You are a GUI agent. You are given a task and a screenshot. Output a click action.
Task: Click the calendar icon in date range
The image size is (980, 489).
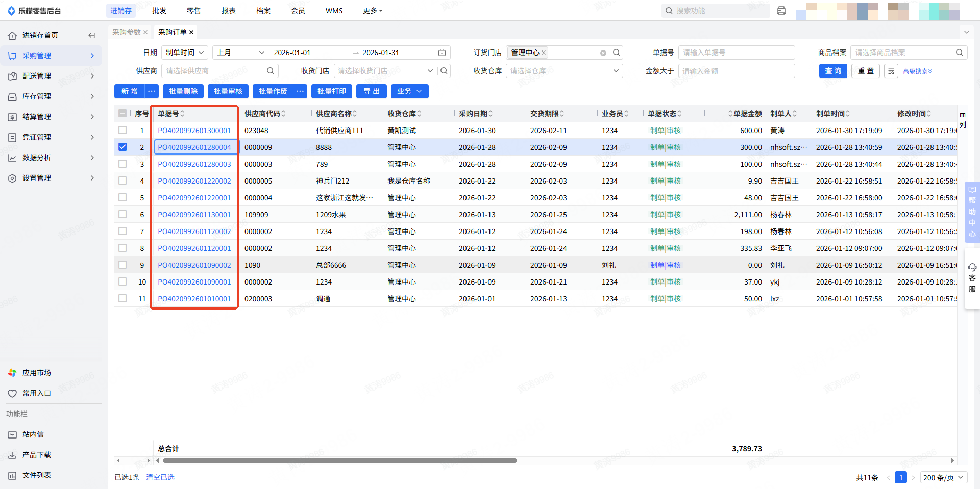point(442,53)
